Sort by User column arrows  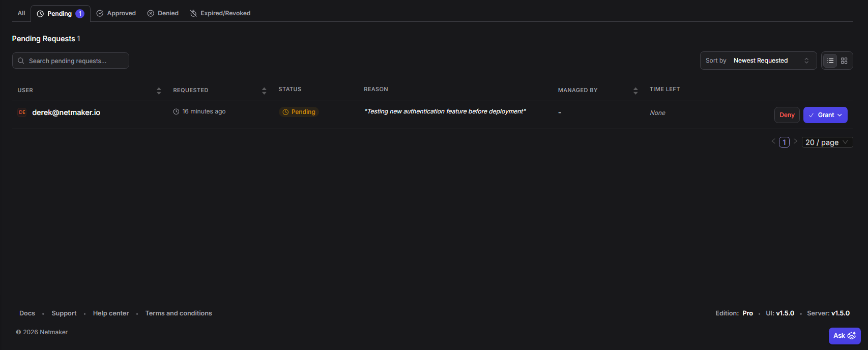[x=159, y=91]
